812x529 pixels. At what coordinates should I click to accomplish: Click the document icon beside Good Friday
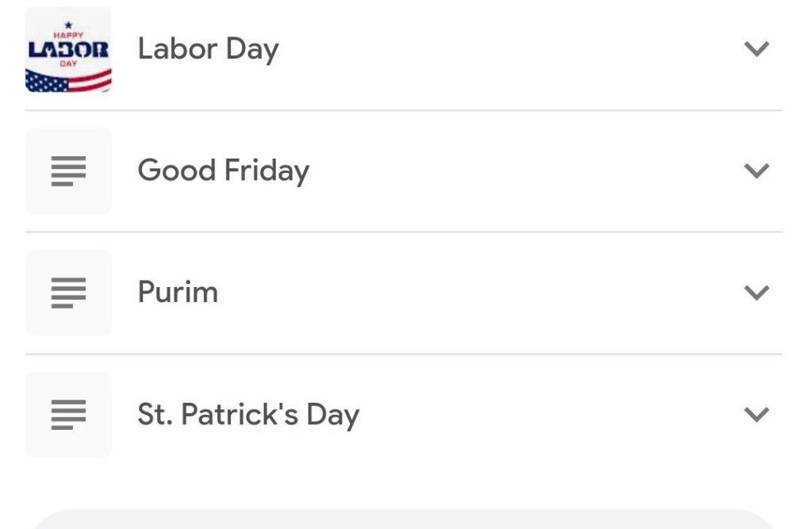[x=68, y=171]
